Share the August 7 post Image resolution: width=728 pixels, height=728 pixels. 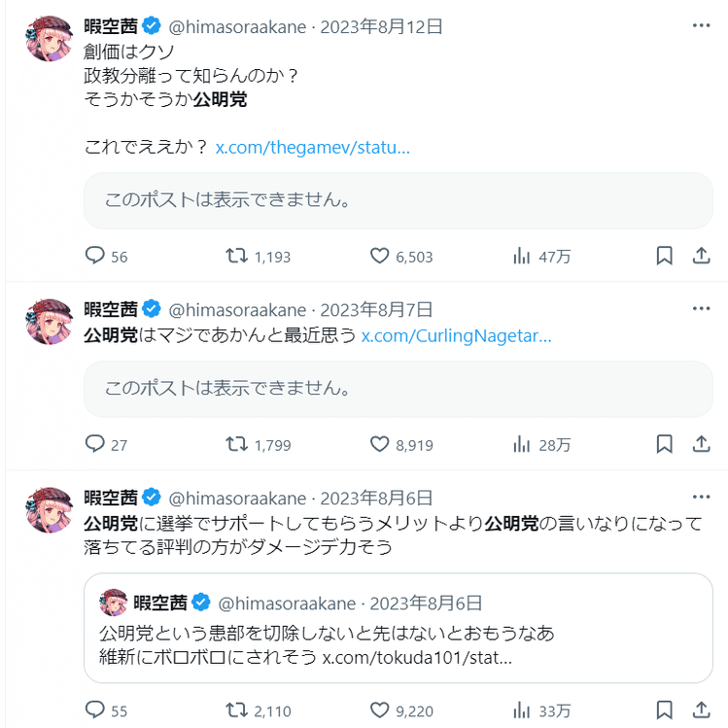tap(701, 444)
